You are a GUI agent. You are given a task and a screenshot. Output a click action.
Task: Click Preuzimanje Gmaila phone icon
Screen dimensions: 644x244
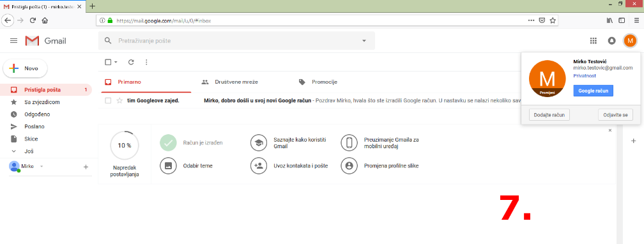[x=349, y=142]
